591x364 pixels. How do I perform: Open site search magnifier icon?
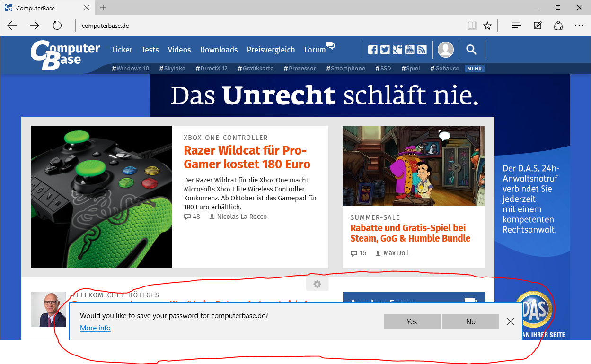tap(471, 50)
